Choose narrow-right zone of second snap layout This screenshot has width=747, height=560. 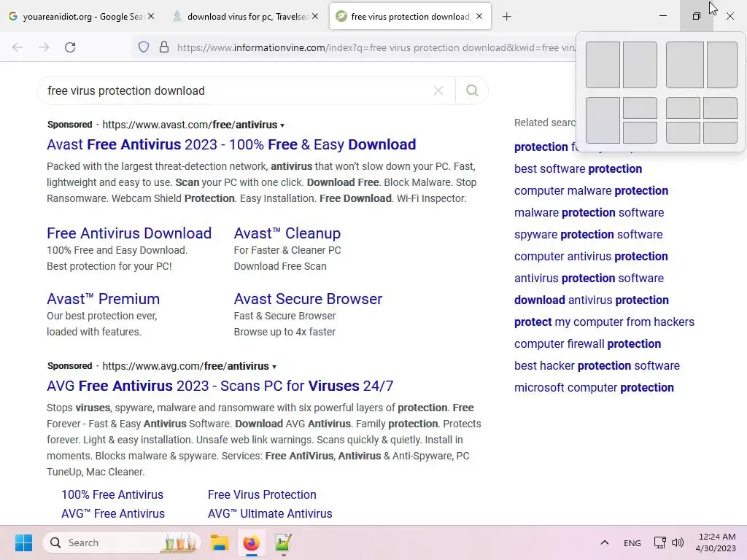click(x=722, y=65)
